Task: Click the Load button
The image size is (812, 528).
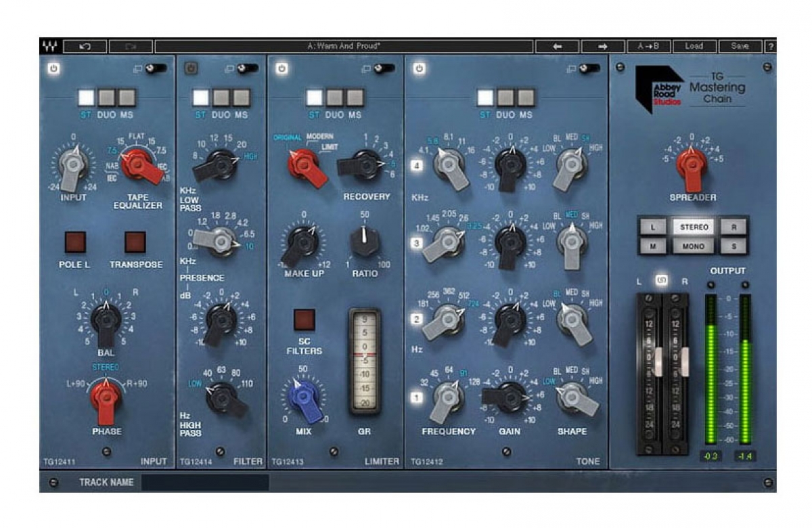Action: point(694,46)
